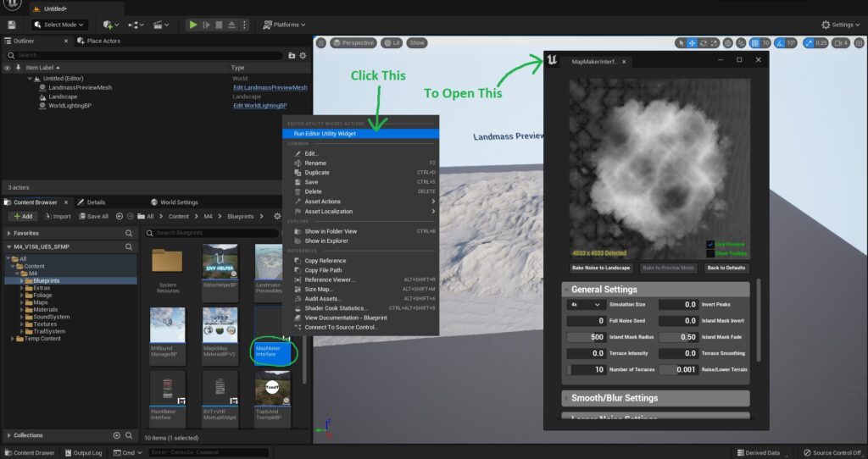Screen dimensions: 868x459
Task: Click the viewport options hamburger button
Action: (x=321, y=42)
